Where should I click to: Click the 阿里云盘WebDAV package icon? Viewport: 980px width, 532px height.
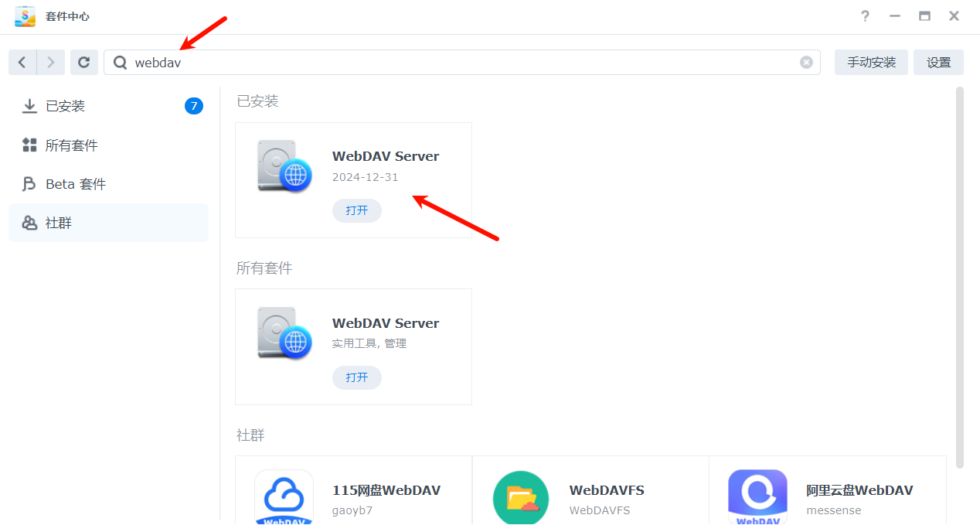click(757, 497)
